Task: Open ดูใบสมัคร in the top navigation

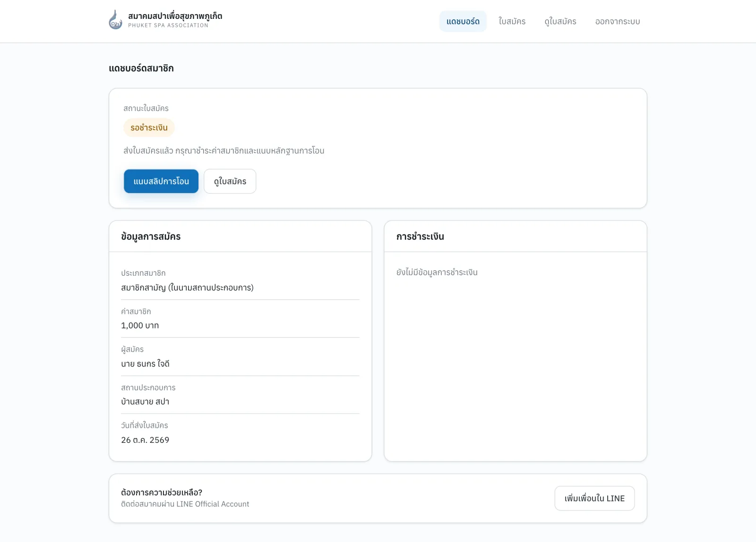Action: click(x=560, y=21)
